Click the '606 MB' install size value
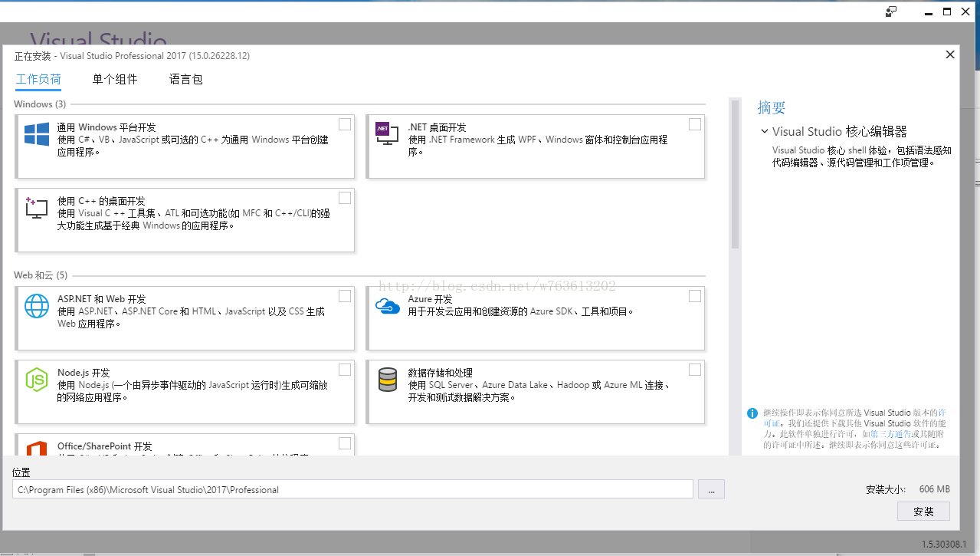 point(935,489)
